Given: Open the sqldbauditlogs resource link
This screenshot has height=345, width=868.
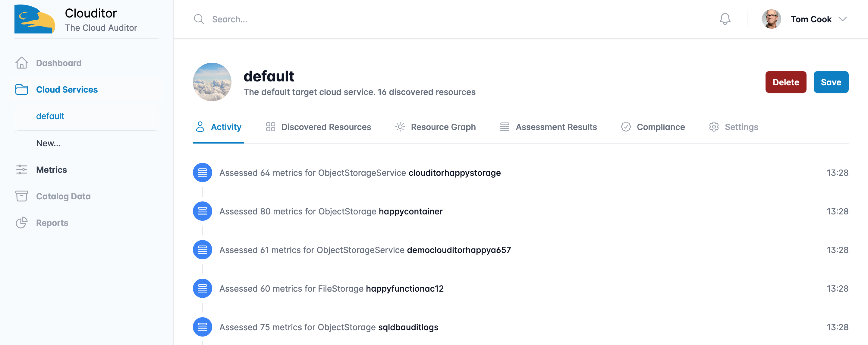Looking at the screenshot, I should click(408, 327).
